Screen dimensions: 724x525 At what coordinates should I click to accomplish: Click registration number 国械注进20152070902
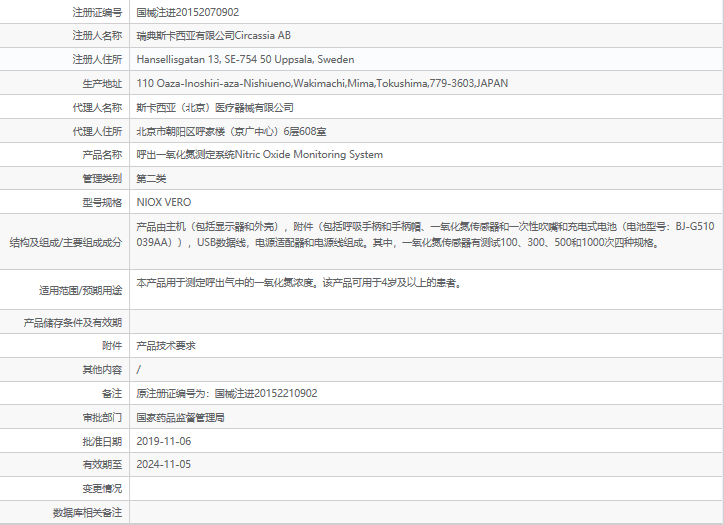pyautogui.click(x=187, y=12)
